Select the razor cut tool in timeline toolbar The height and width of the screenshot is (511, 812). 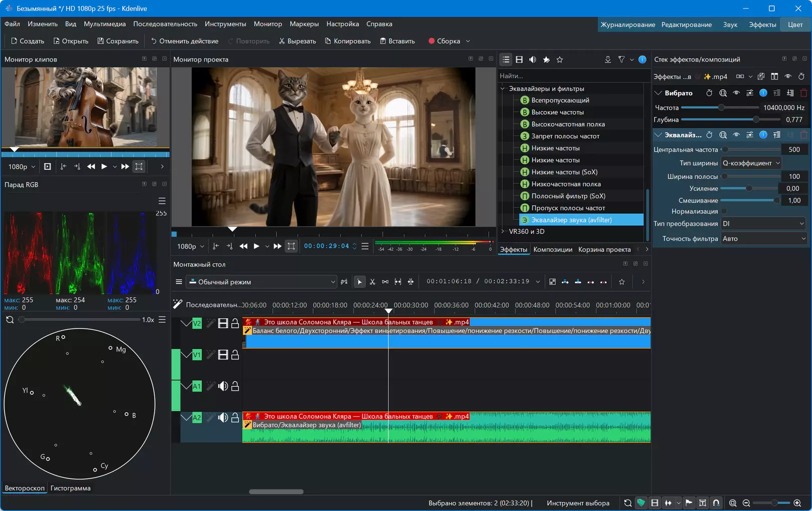[x=372, y=282]
